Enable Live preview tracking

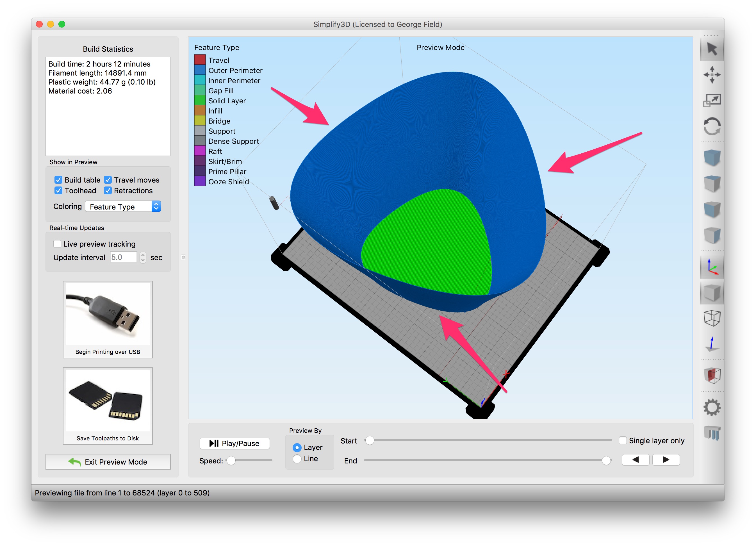(x=57, y=244)
